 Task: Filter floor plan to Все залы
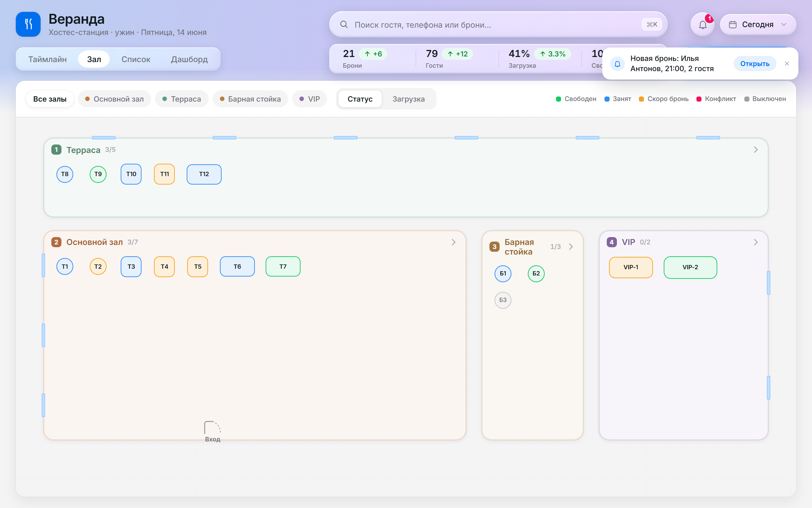click(x=50, y=99)
